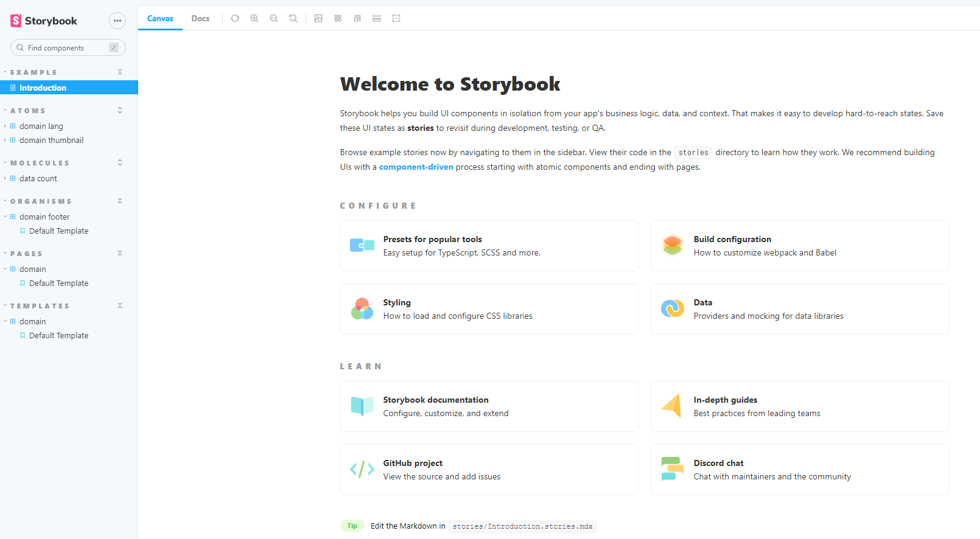
Task: Open the Build configuration card
Action: pos(800,246)
